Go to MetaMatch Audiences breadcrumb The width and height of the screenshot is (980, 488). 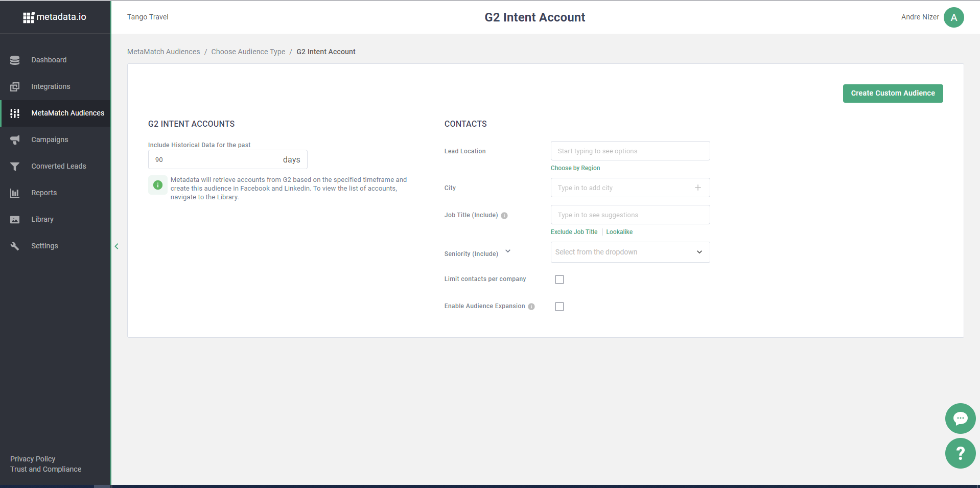tap(164, 52)
